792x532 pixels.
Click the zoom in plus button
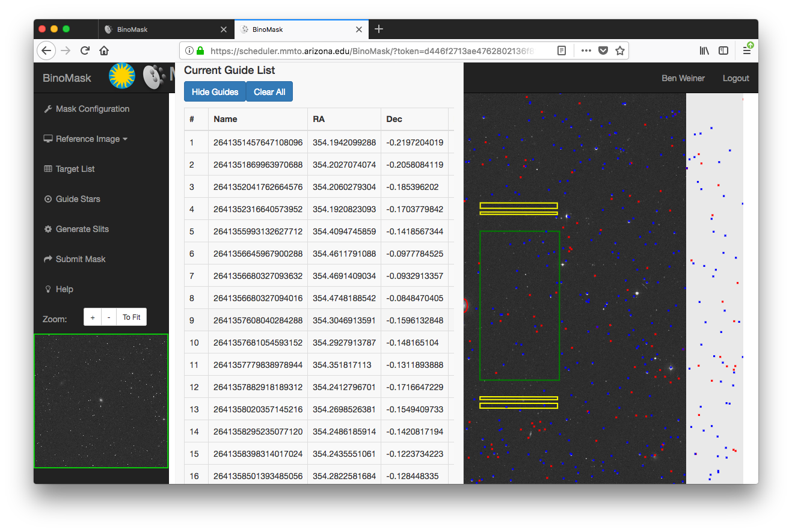[x=92, y=317]
